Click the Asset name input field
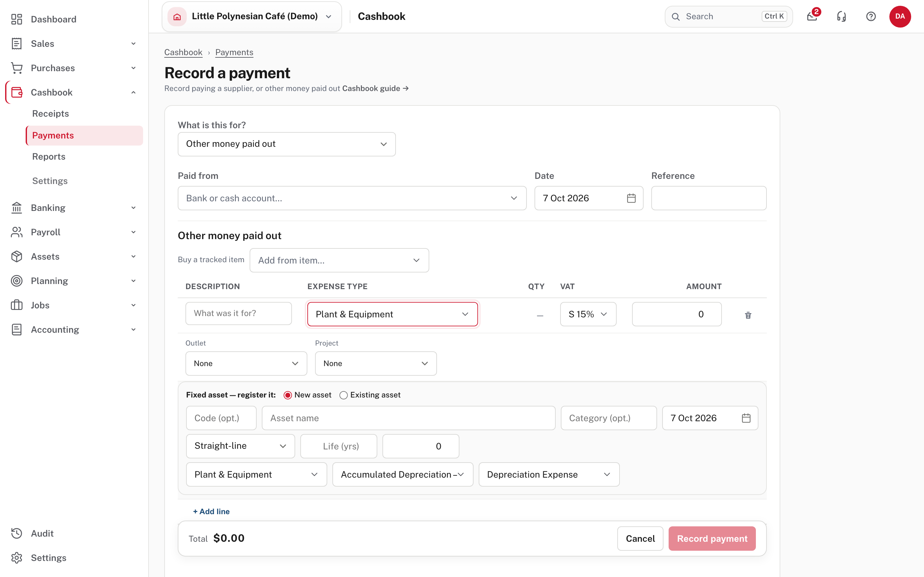The image size is (924, 577). pos(408,418)
